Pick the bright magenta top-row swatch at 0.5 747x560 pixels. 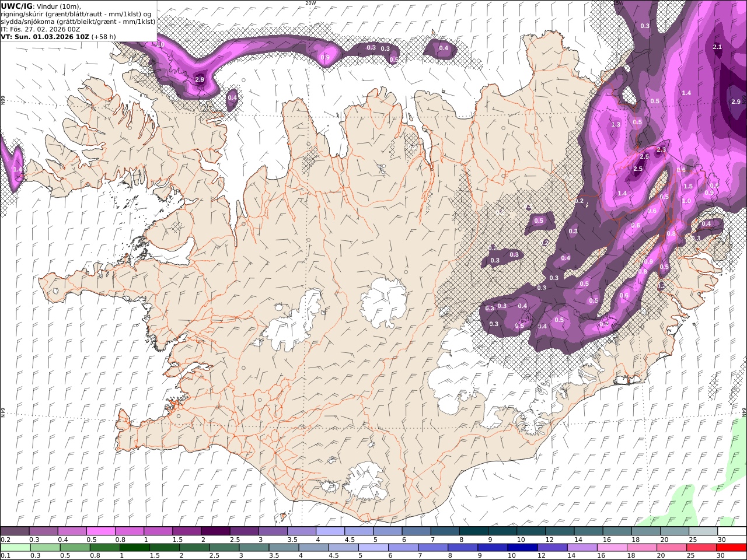(x=100, y=531)
